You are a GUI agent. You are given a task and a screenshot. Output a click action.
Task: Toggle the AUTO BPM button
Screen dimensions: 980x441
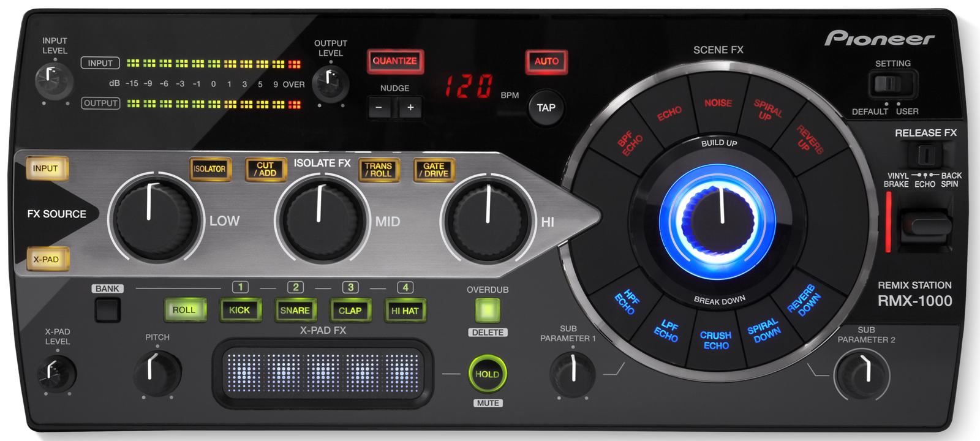[546, 61]
